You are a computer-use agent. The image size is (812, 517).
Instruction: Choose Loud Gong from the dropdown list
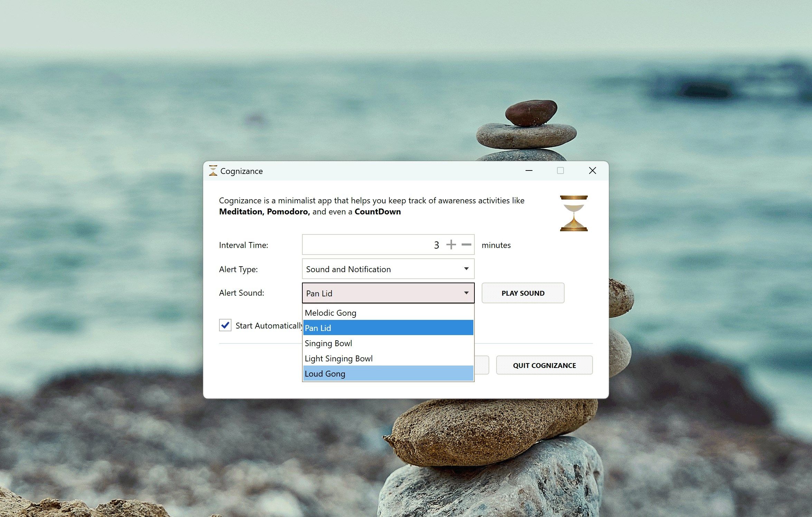pos(388,373)
